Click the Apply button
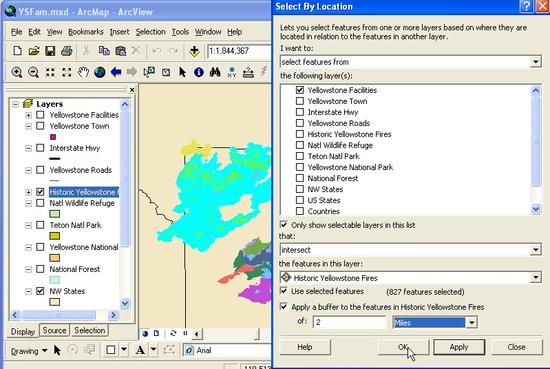Screen dimensions: 550x369 [459, 347]
